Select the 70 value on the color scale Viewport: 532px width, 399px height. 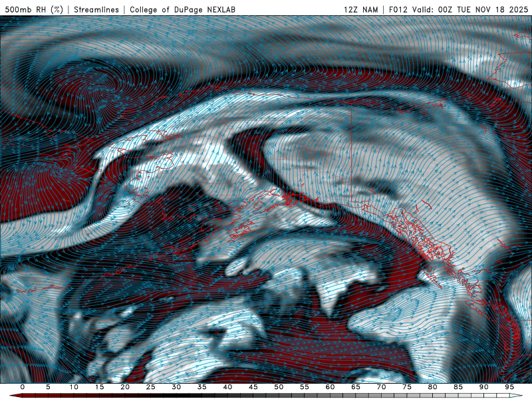tap(381, 387)
